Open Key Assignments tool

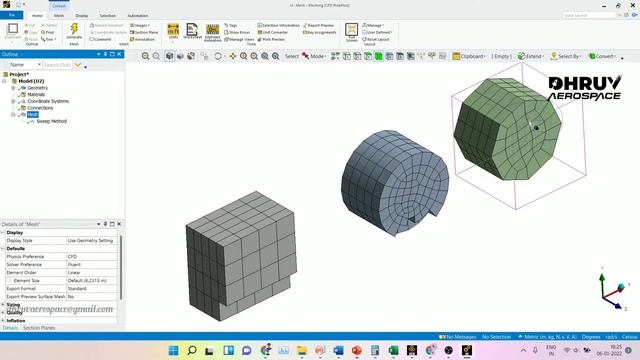(320, 32)
